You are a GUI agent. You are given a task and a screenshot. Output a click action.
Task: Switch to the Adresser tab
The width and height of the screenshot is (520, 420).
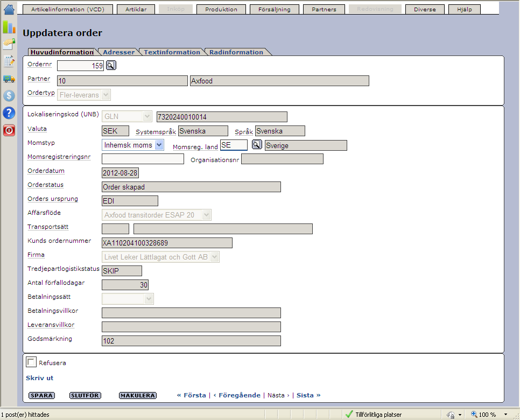[x=119, y=52]
